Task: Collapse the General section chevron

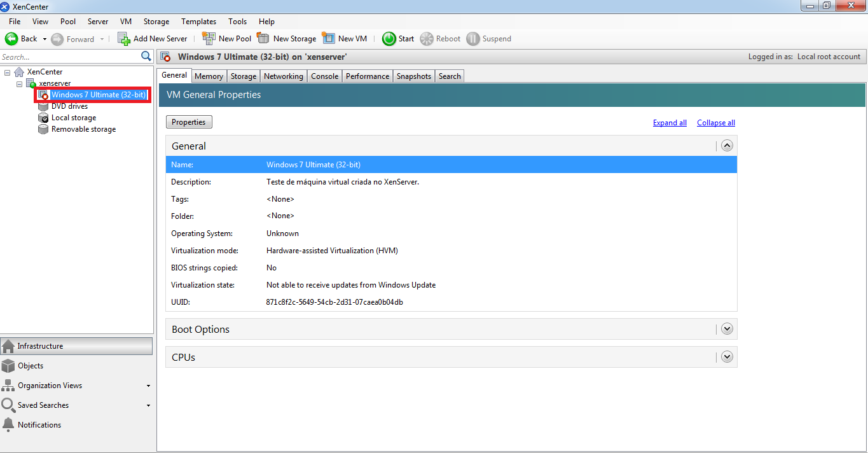Action: click(727, 146)
